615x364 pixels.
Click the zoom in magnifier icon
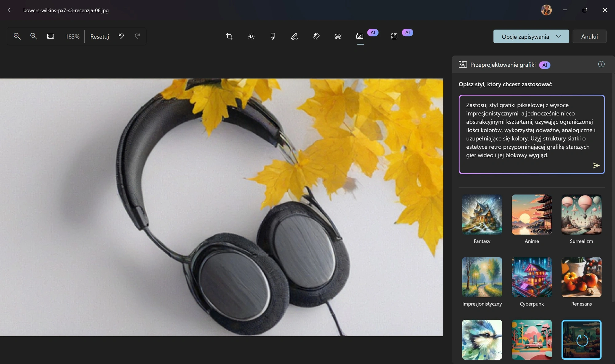(x=17, y=36)
